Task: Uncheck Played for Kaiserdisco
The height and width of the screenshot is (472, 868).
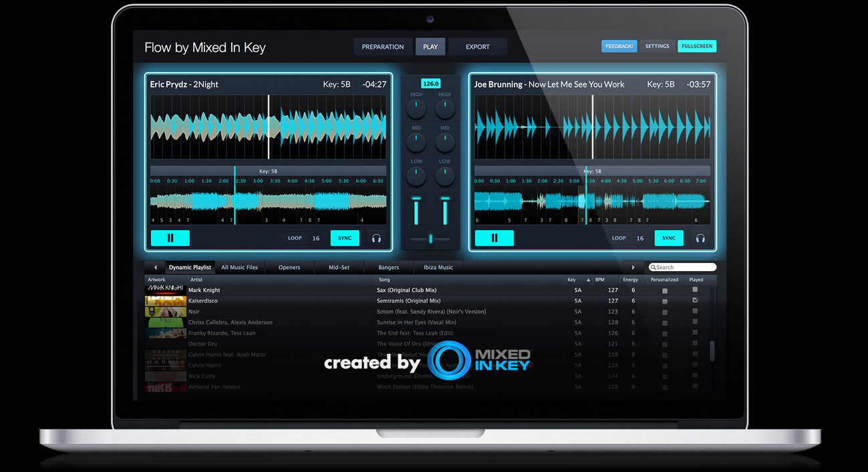Action: (x=695, y=300)
